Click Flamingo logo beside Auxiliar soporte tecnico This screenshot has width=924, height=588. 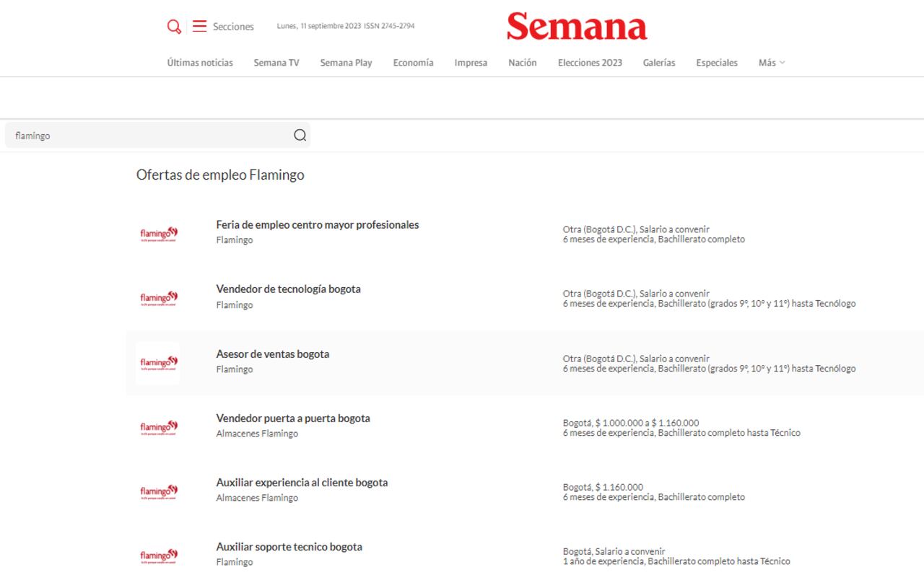coord(158,555)
